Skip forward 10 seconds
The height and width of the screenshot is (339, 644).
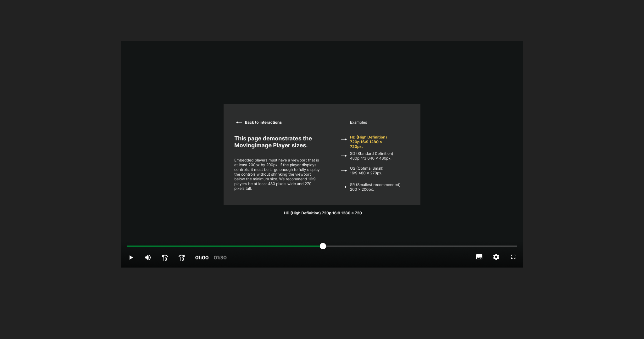pos(182,257)
